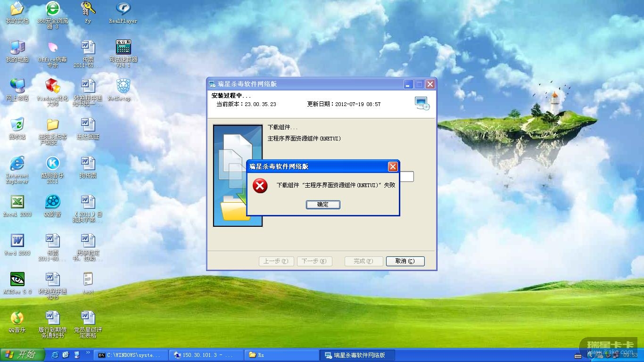644x362 pixels.
Task: Click 确定 in the download failure dialog
Action: tap(323, 205)
